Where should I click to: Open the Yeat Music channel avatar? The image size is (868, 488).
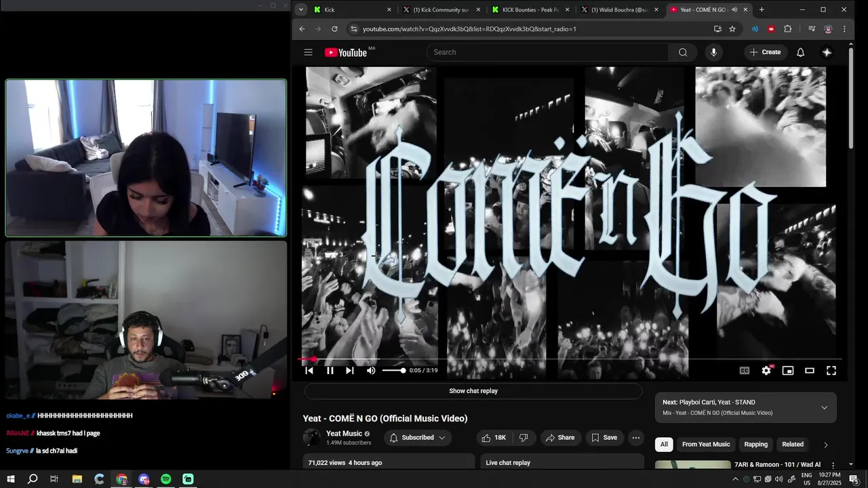[312, 438]
